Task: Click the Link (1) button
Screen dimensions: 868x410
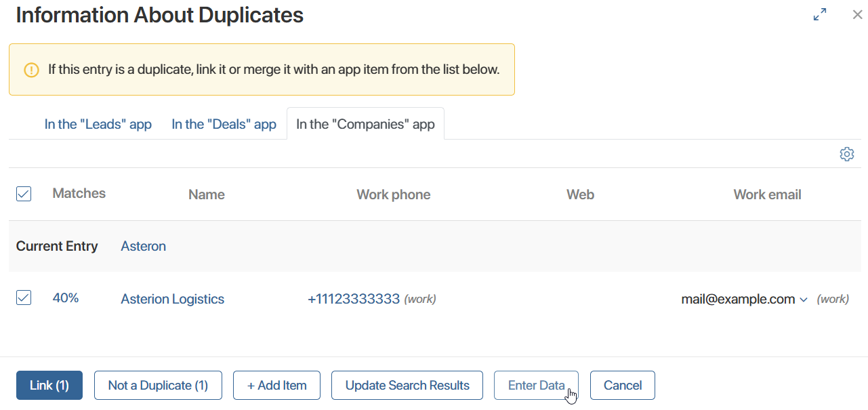Action: [49, 385]
